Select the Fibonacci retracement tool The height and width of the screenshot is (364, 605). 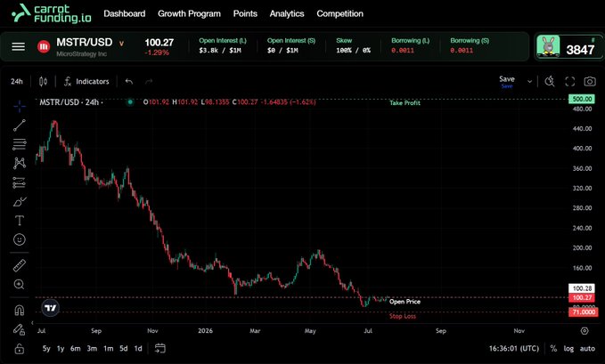pos(20,144)
